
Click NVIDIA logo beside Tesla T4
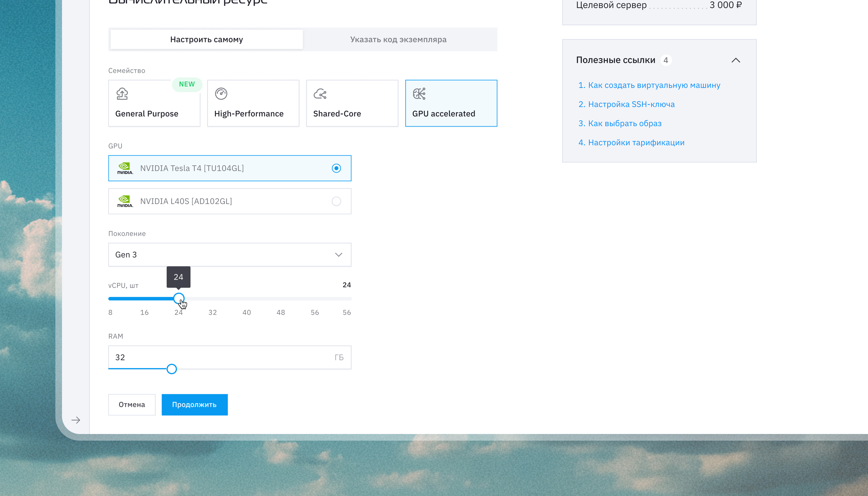coord(125,168)
